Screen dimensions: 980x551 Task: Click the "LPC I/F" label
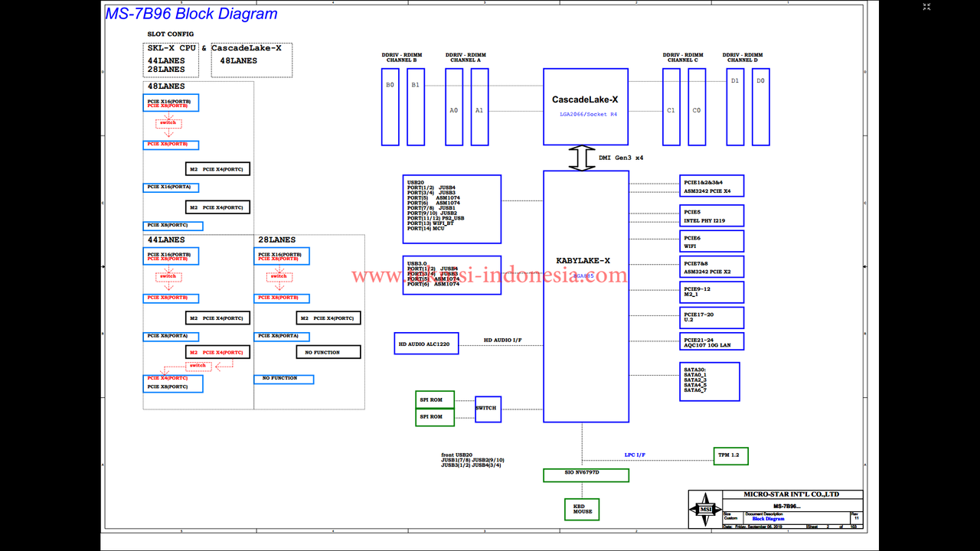coord(635,455)
